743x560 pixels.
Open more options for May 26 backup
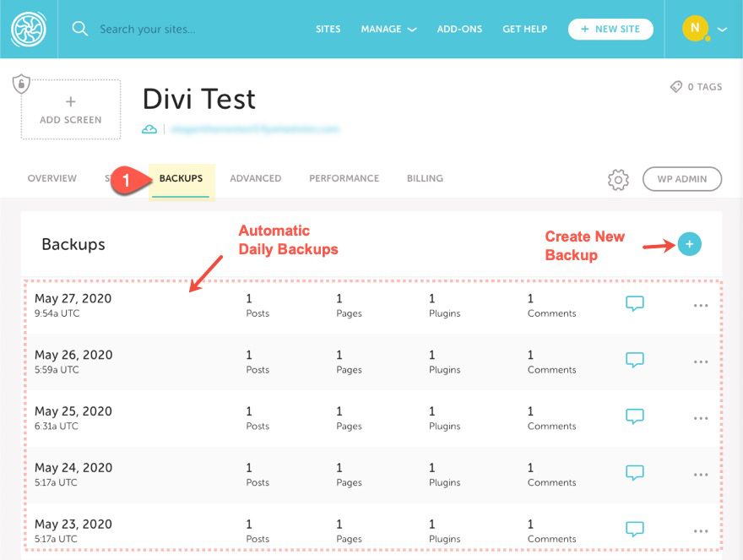[700, 362]
